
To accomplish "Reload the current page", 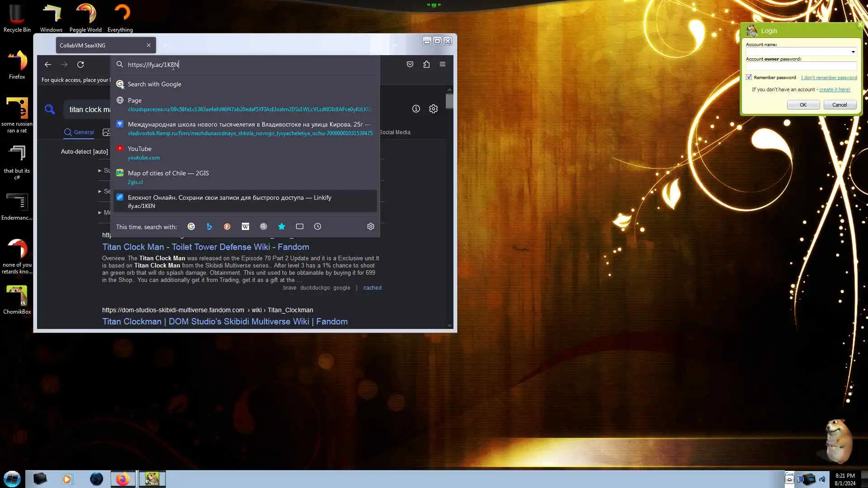I will click(x=80, y=65).
